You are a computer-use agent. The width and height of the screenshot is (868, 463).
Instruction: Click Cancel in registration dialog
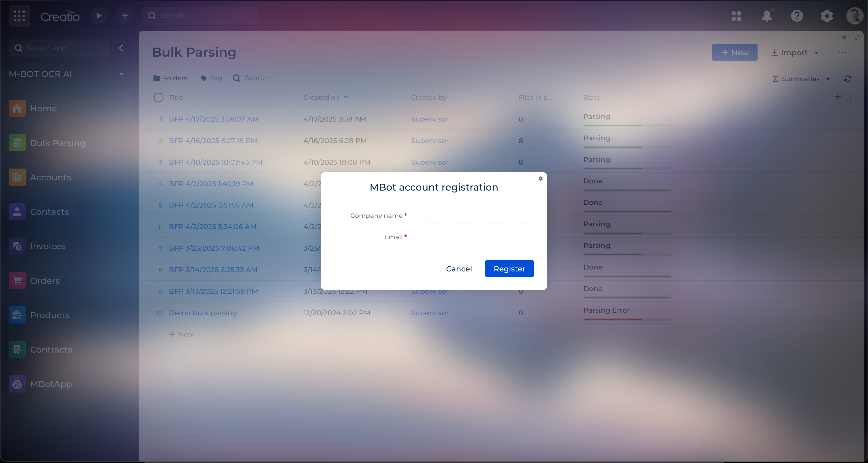[459, 269]
